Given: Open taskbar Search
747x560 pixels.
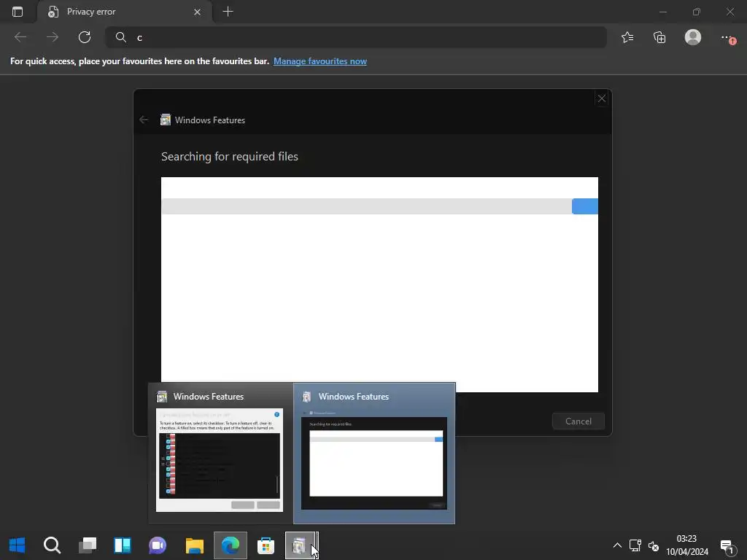Looking at the screenshot, I should [x=52, y=545].
